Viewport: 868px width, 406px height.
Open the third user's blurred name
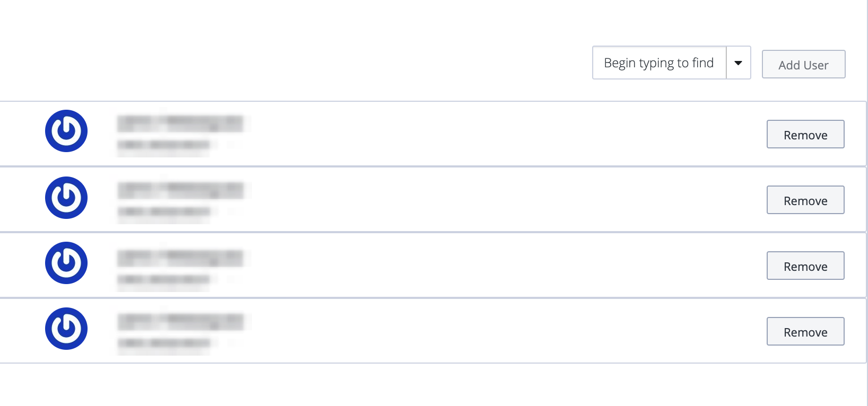tap(180, 258)
